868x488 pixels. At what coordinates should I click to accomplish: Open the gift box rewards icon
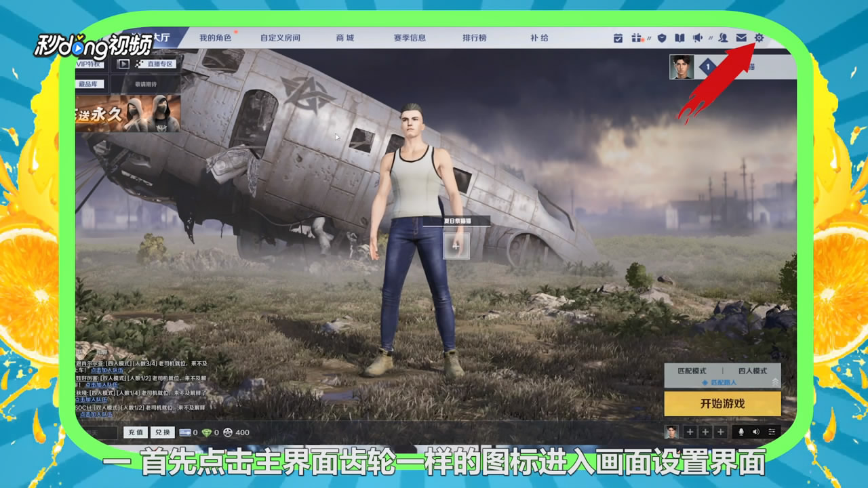pos(637,38)
